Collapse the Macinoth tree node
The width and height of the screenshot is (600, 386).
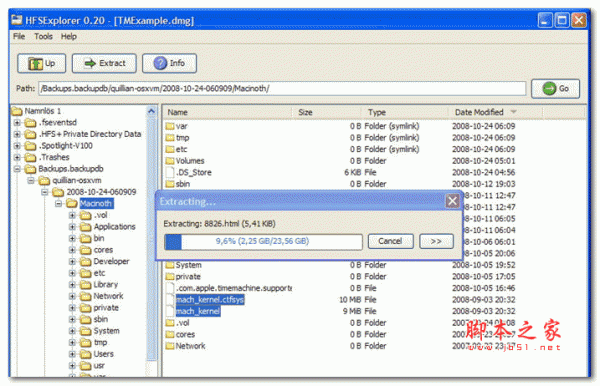[58, 204]
